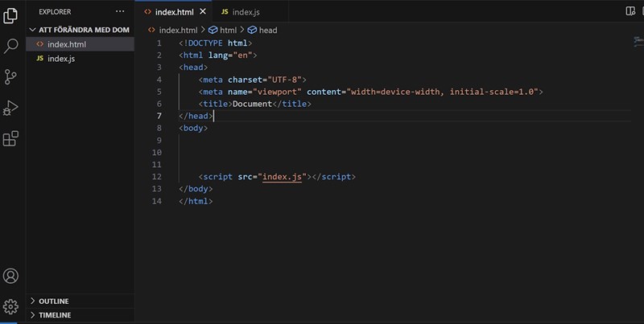Expand the TIMELINE section
This screenshot has height=324, width=644.
33,315
